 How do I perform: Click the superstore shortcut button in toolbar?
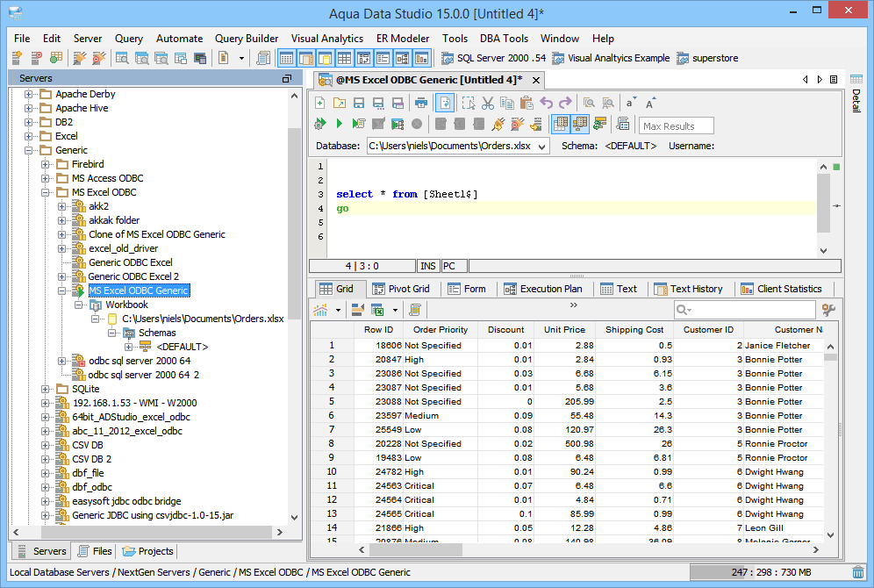click(x=707, y=59)
